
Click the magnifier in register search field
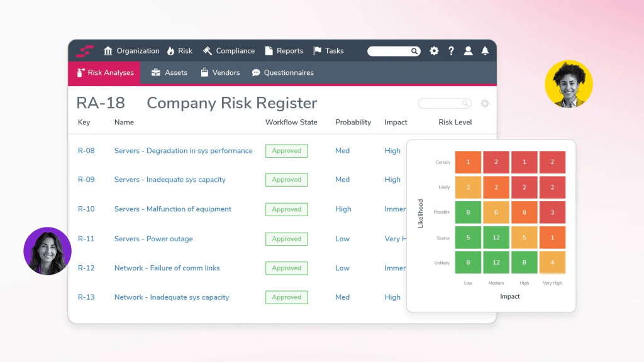pos(465,104)
